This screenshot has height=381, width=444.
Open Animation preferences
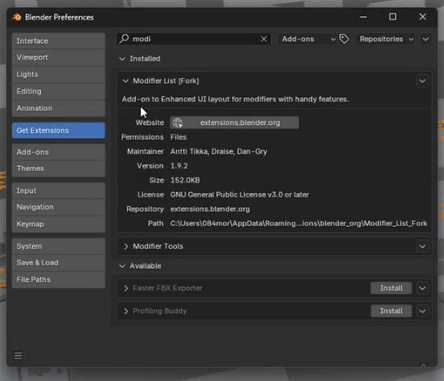click(59, 108)
